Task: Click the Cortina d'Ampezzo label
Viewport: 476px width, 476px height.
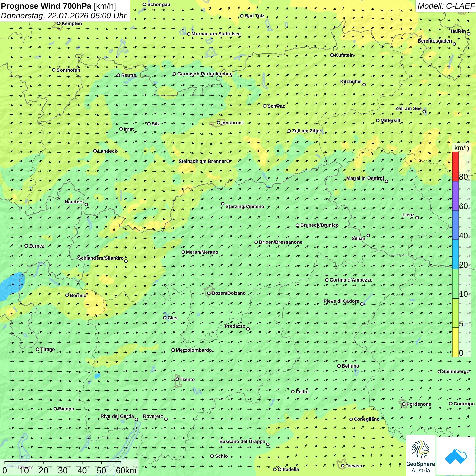Action: pos(351,280)
